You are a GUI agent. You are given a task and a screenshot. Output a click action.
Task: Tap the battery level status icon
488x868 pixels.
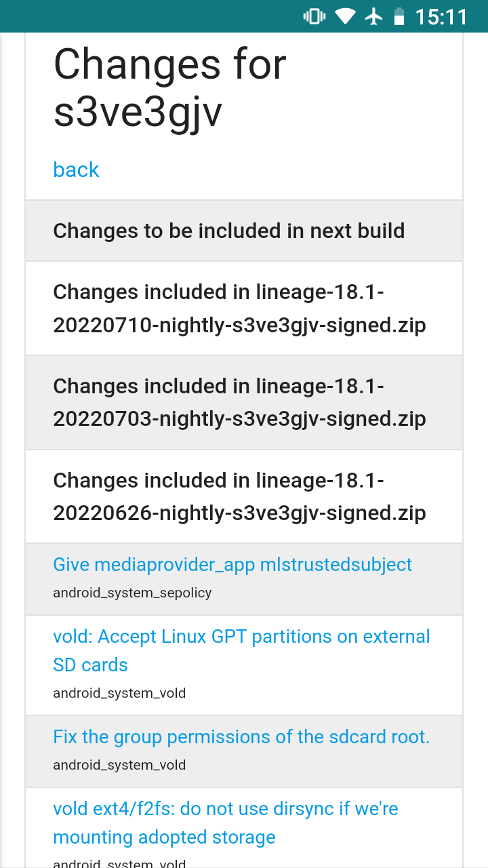tap(399, 16)
